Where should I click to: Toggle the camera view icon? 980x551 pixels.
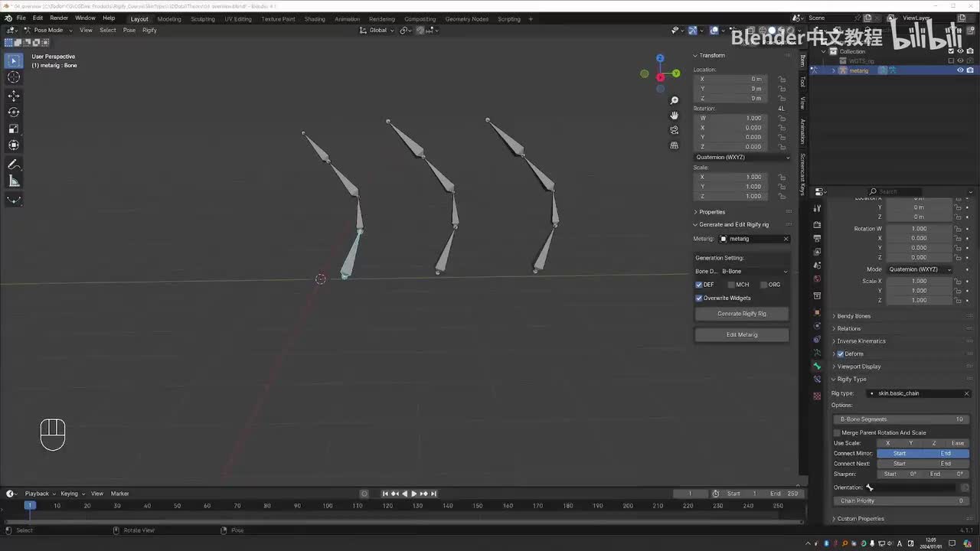point(675,130)
